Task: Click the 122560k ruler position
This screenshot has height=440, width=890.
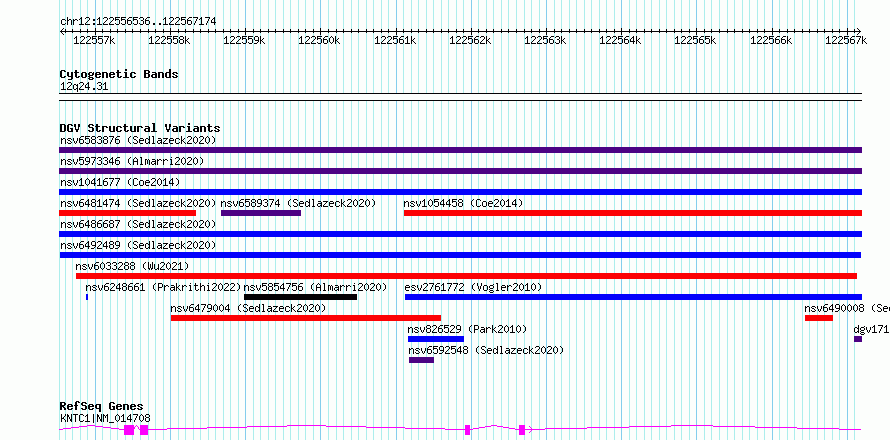Action: pyautogui.click(x=320, y=40)
